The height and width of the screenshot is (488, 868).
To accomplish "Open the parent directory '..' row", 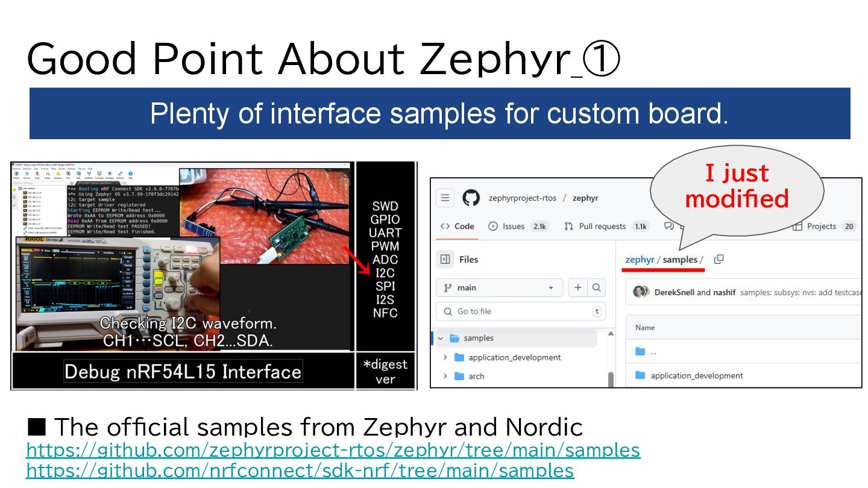I will (x=744, y=351).
